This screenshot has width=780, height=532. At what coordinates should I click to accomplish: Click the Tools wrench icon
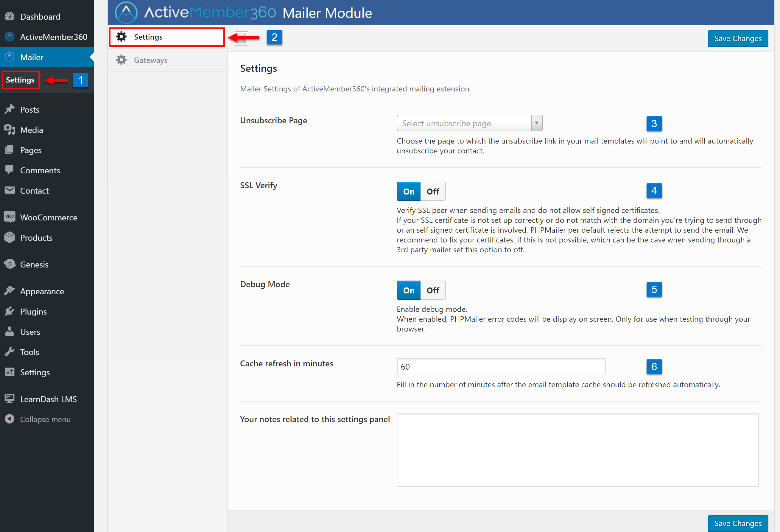tap(10, 351)
